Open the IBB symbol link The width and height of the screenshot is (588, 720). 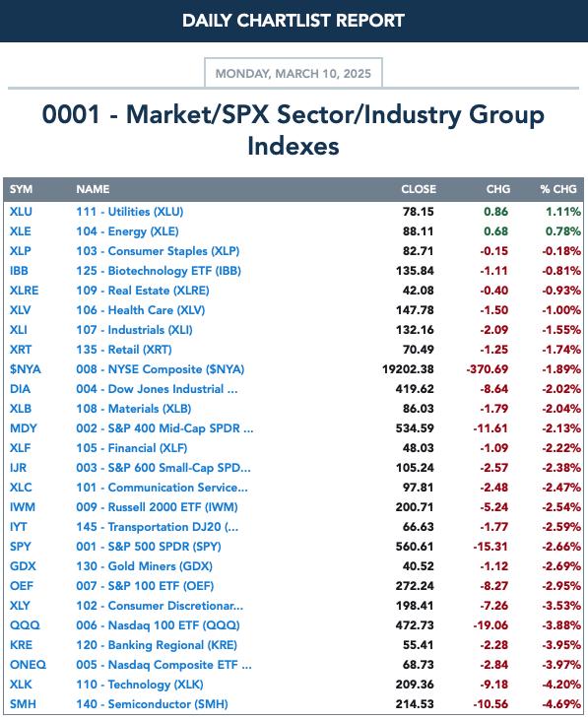19,271
